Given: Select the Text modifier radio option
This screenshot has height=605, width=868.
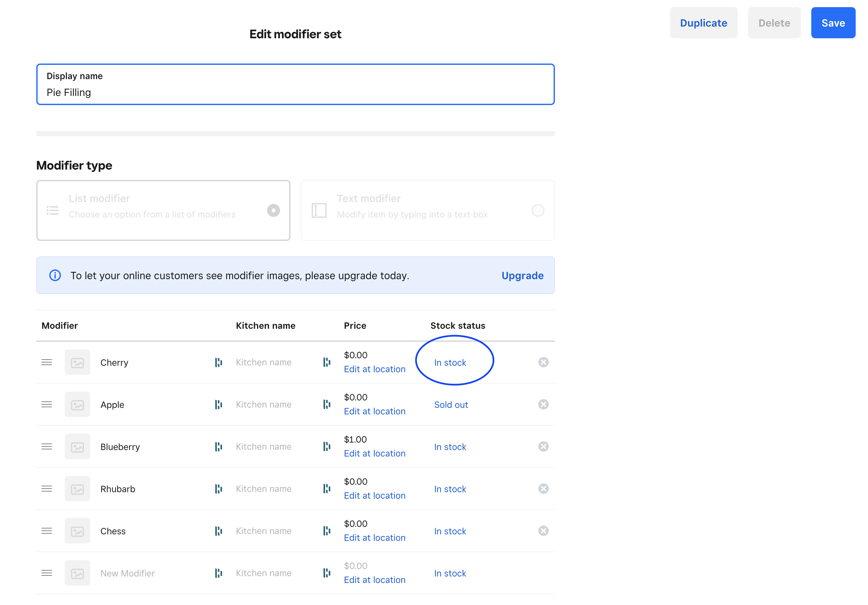Looking at the screenshot, I should click(538, 210).
